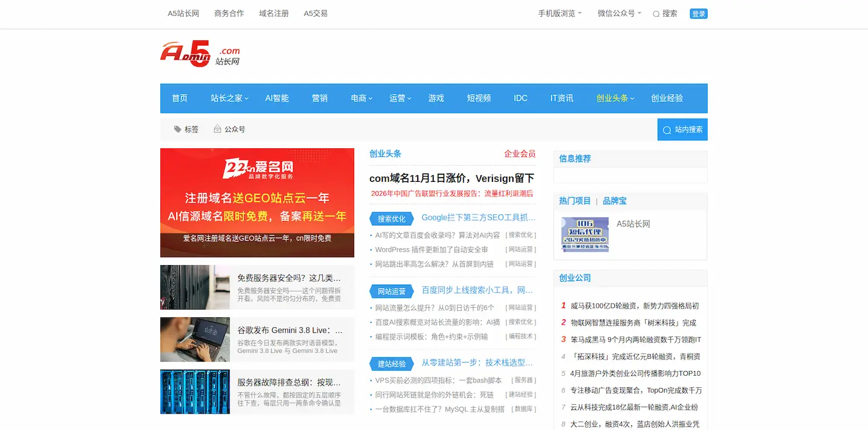This screenshot has width=868, height=430.
Task: Open 4月旅游户外类创业公司传播影响力TOP10
Action: point(635,373)
